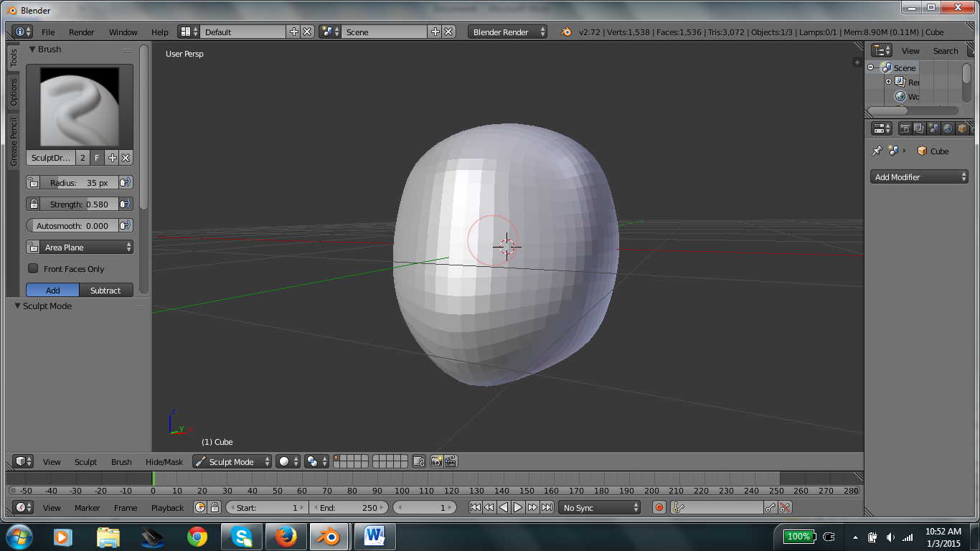980x551 pixels.
Task: Play the animation forward
Action: [518, 507]
